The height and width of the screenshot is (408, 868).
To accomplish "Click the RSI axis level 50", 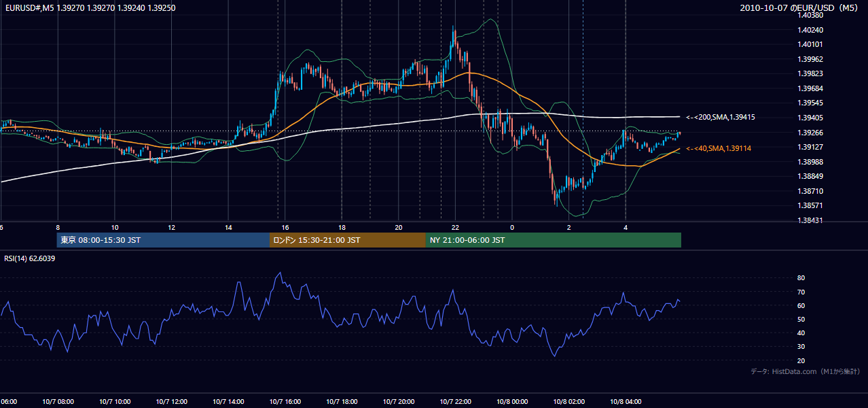I will click(x=801, y=319).
